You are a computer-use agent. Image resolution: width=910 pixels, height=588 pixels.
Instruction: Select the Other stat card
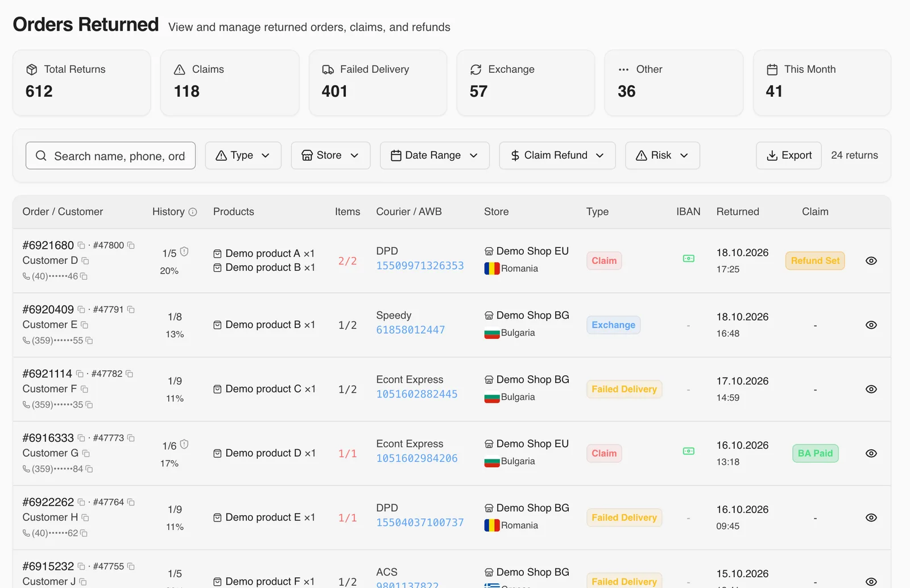pos(674,83)
